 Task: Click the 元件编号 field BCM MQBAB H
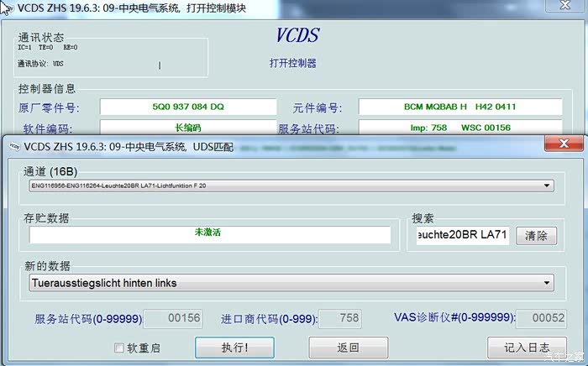coord(460,107)
